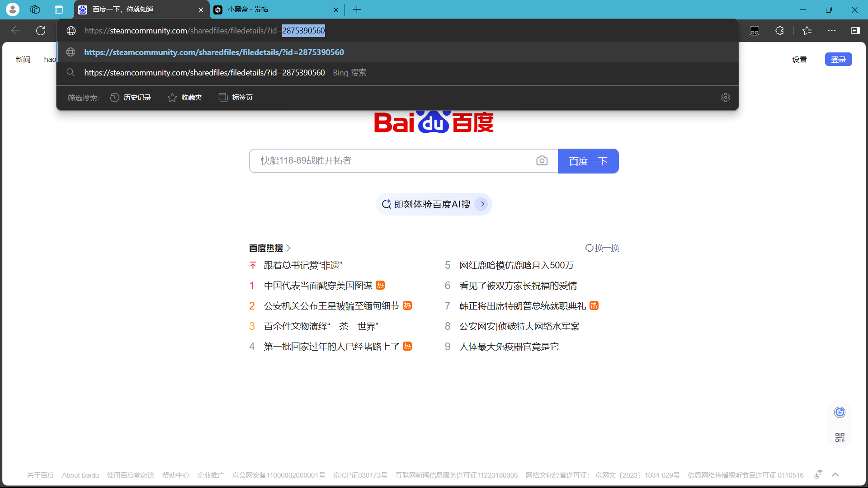The image size is (868, 488).
Task: Open a new tab with the plus button
Action: 357,9
